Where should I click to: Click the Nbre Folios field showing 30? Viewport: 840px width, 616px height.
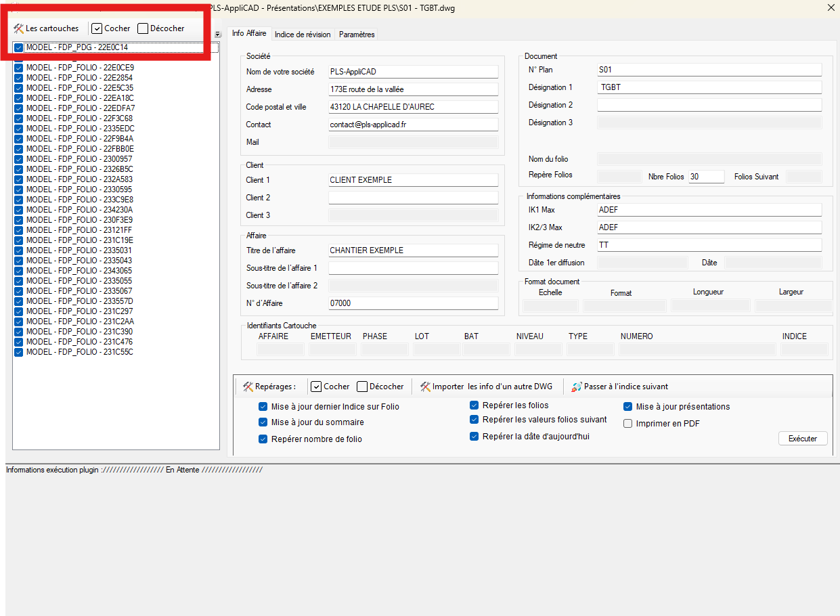[x=705, y=177]
